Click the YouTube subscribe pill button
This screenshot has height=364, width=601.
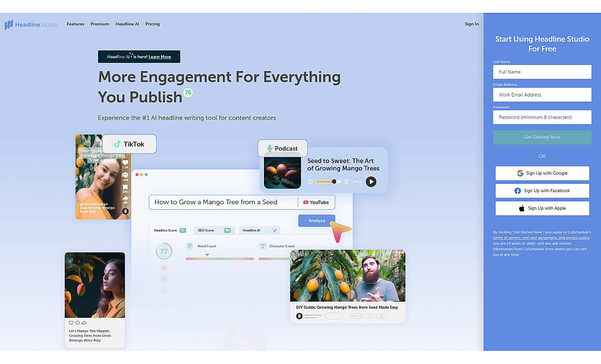[x=334, y=316]
